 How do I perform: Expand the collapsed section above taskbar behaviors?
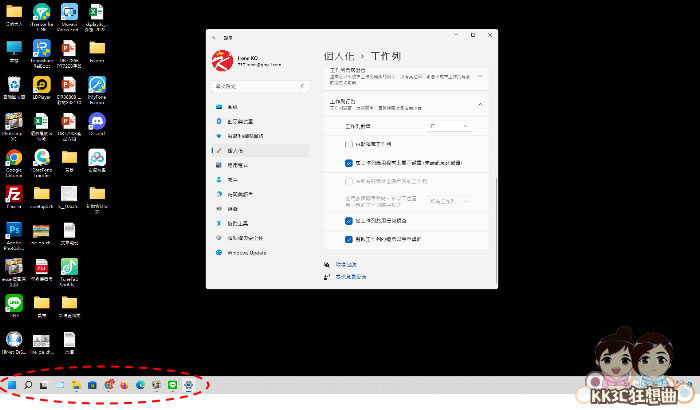click(x=481, y=76)
